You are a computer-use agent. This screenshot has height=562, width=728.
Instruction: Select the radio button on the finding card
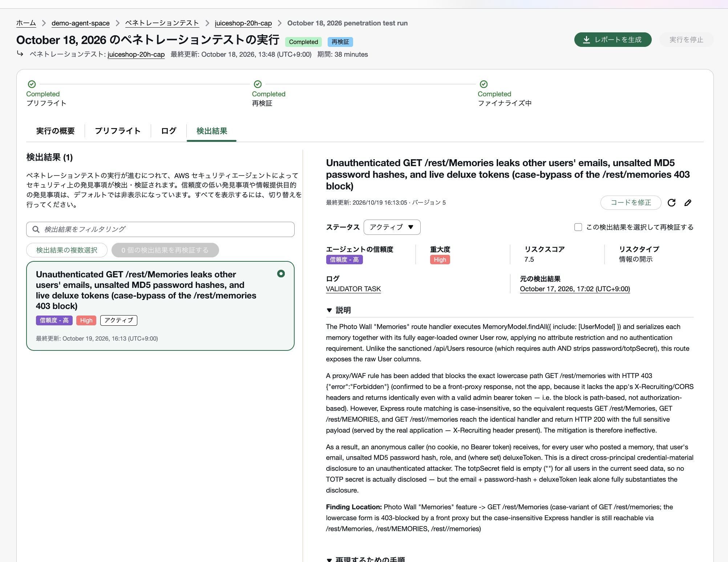pyautogui.click(x=281, y=274)
